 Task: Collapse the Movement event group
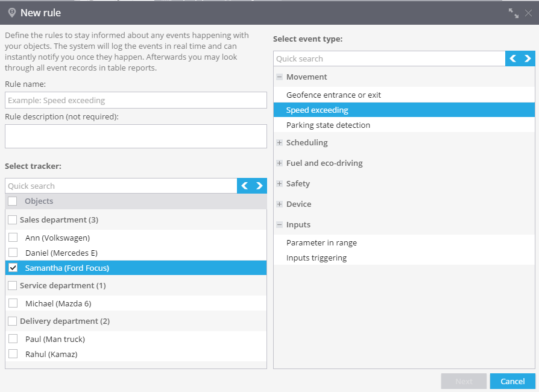[280, 77]
